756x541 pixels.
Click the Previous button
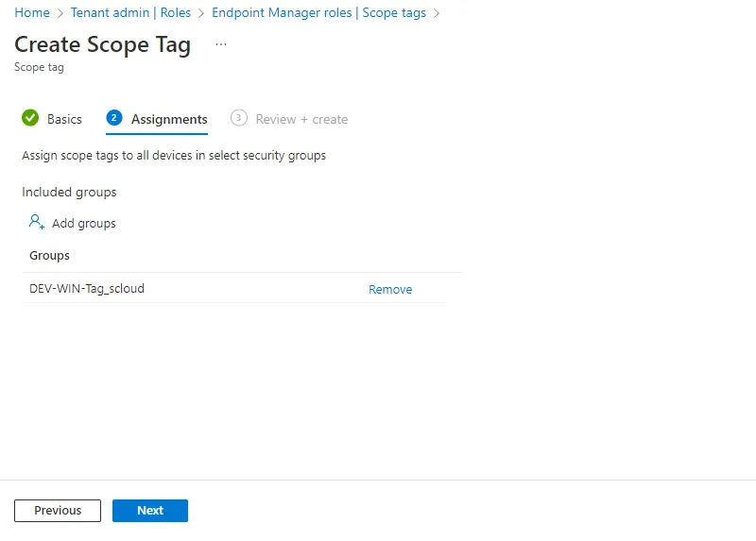[x=58, y=510]
